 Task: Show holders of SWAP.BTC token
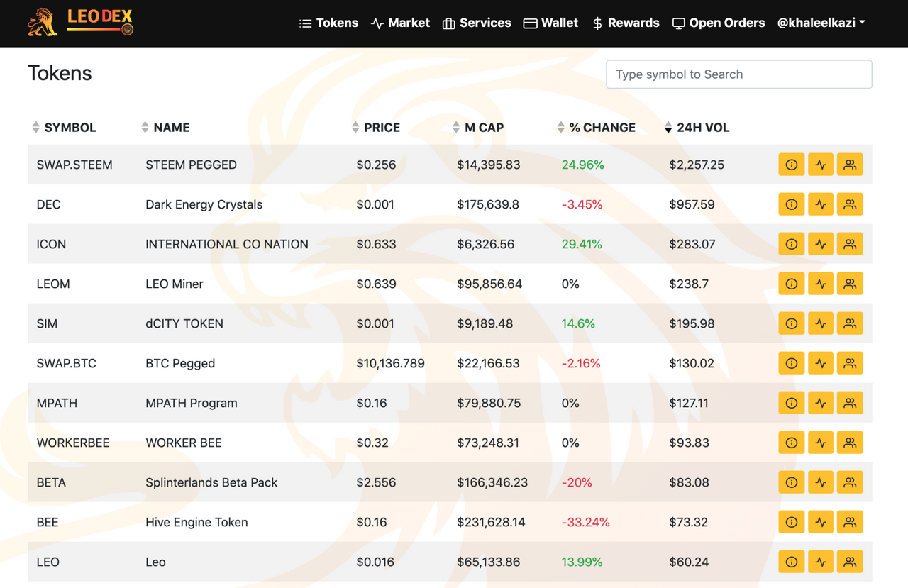coord(850,363)
